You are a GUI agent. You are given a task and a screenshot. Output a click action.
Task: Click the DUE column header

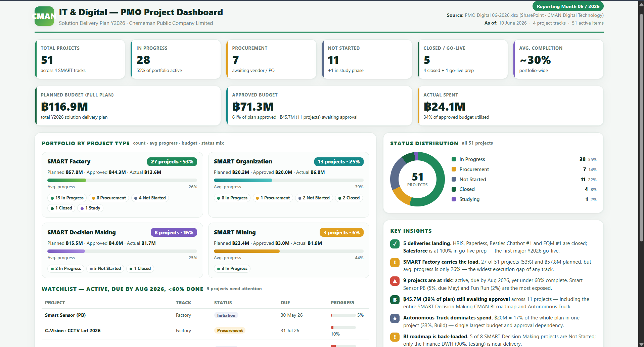[x=285, y=303]
